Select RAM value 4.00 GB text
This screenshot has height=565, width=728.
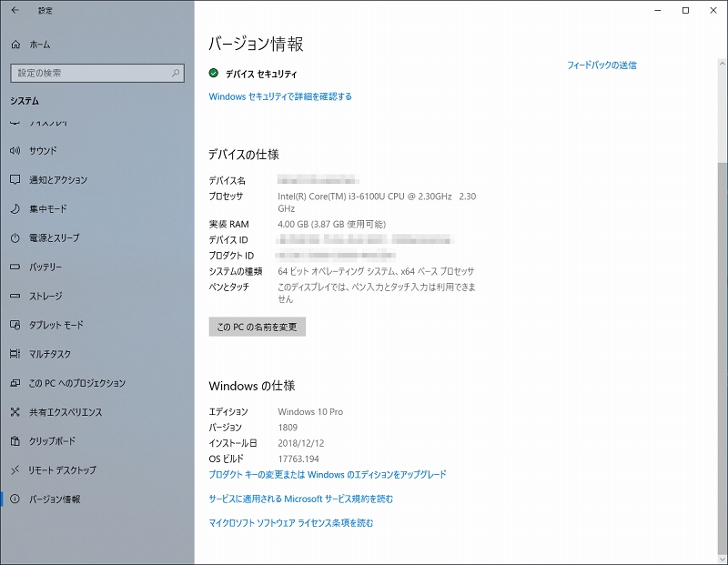(x=331, y=224)
